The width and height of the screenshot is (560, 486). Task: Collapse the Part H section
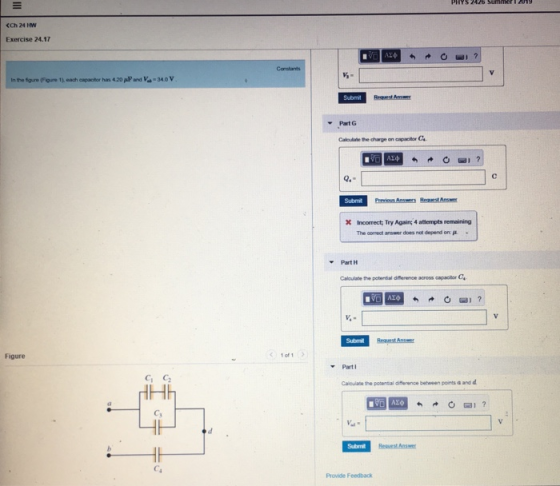click(331, 262)
